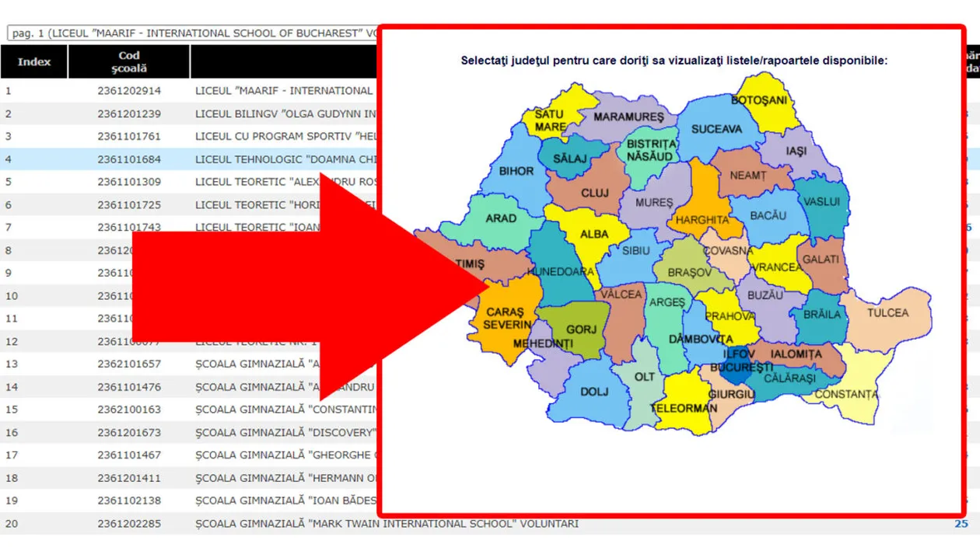Viewport: 980px width, 551px height.
Task: Select highlighted row 4 Liceul Tehnologic
Action: [x=285, y=159]
